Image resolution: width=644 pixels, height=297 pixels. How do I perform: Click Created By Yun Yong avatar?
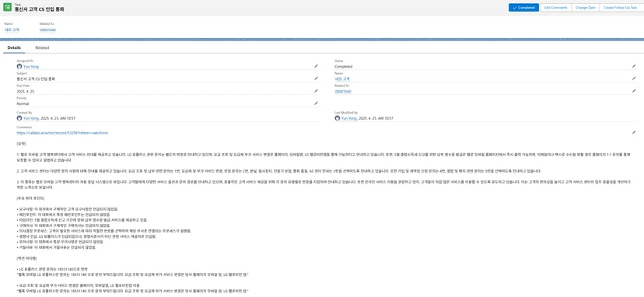[x=19, y=118]
